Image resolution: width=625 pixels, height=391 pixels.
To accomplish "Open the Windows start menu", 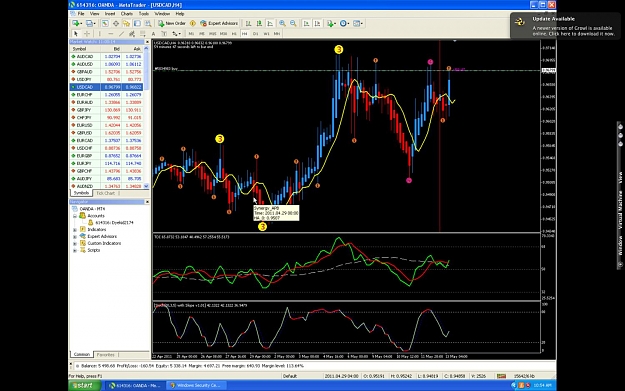I will pos(85,385).
